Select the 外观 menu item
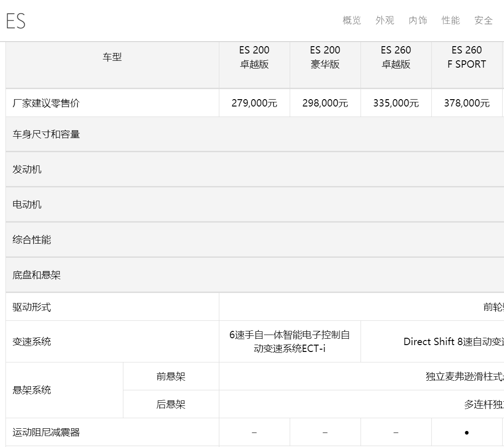 click(x=384, y=21)
